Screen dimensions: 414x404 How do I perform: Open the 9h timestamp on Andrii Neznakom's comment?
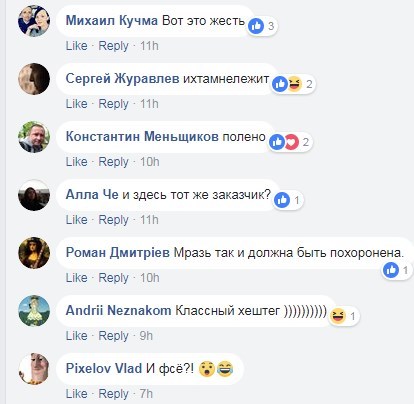pyautogui.click(x=146, y=336)
